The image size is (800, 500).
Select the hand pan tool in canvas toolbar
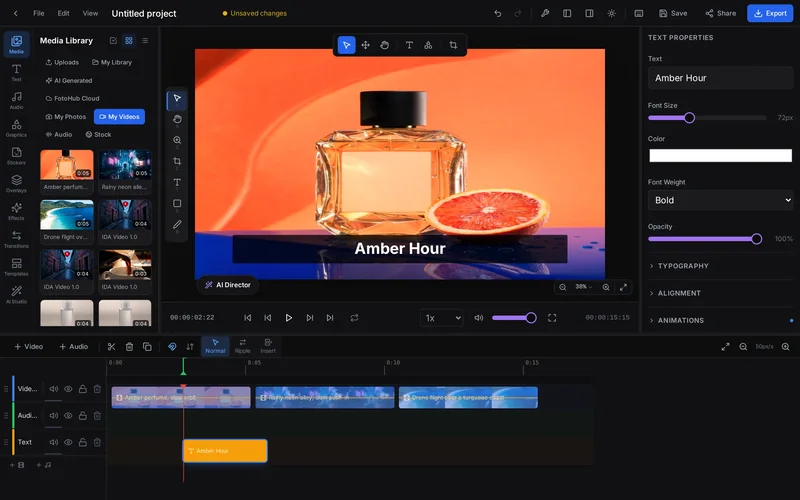point(385,45)
